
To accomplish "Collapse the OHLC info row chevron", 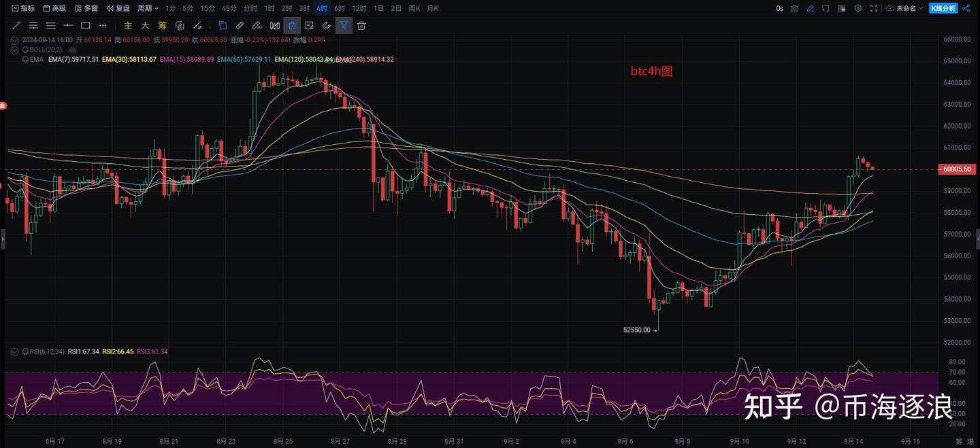I will (14, 40).
